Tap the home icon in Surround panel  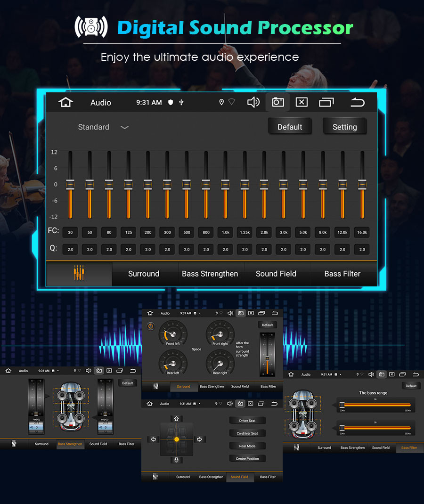click(150, 313)
